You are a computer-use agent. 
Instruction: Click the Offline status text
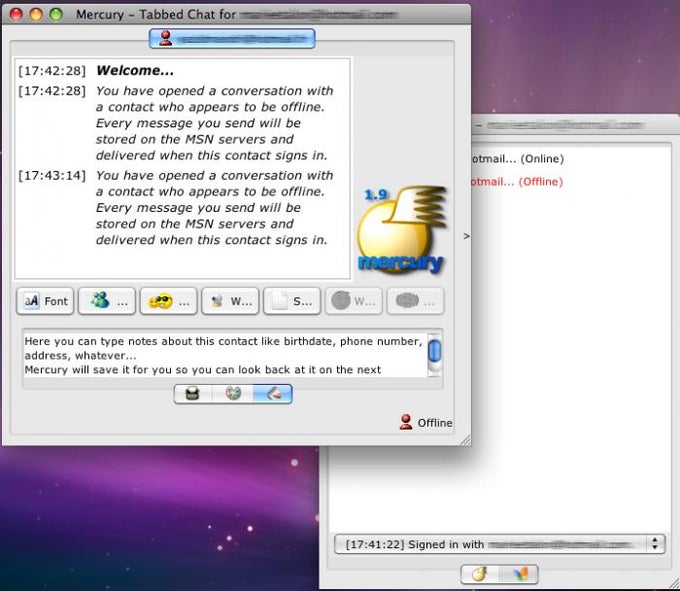coord(435,423)
